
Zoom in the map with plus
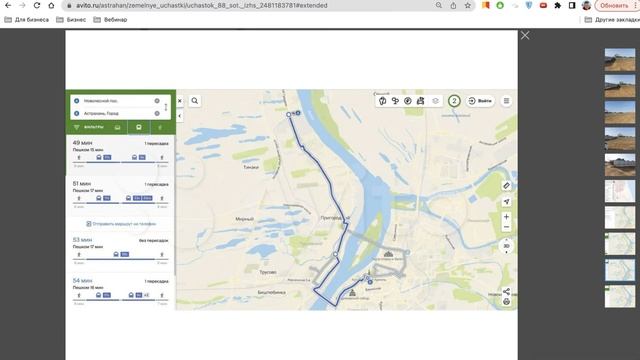click(x=506, y=217)
